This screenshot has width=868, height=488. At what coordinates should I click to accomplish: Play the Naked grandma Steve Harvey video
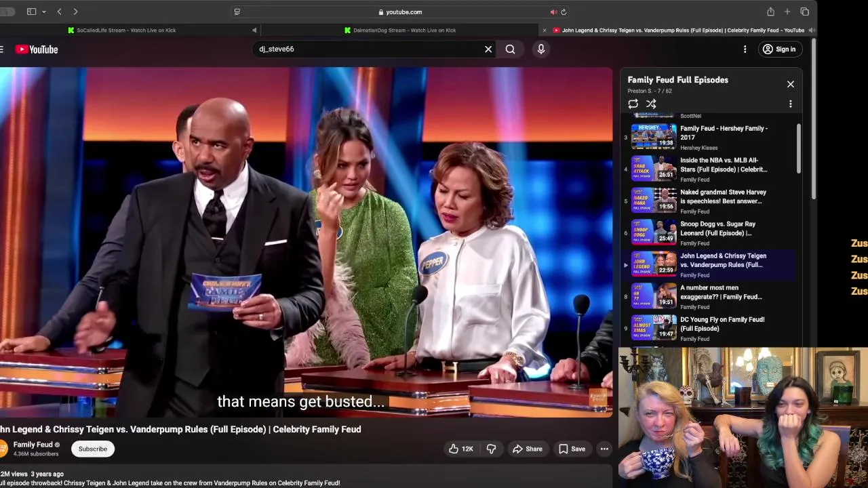pos(709,201)
